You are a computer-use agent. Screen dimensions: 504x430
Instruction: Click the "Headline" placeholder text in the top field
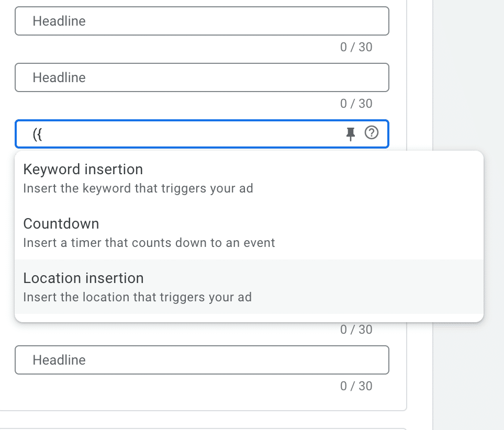(x=59, y=21)
